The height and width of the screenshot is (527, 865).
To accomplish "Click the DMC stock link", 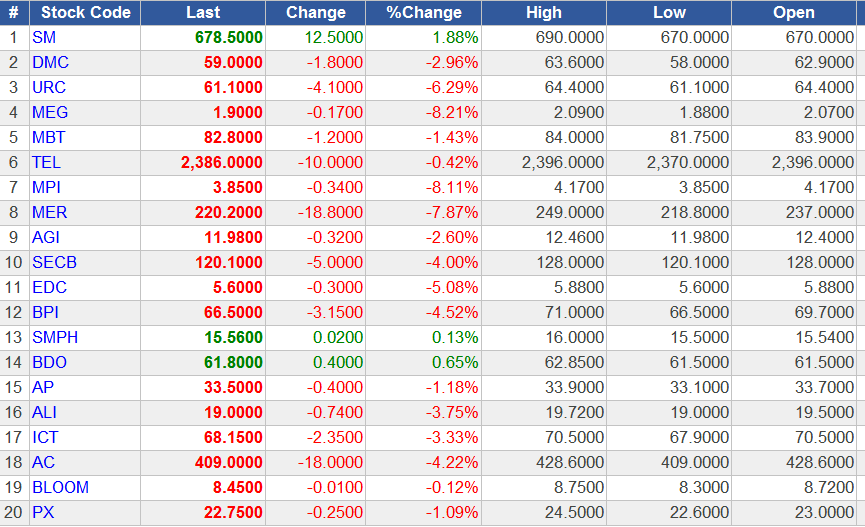I will click(50, 62).
